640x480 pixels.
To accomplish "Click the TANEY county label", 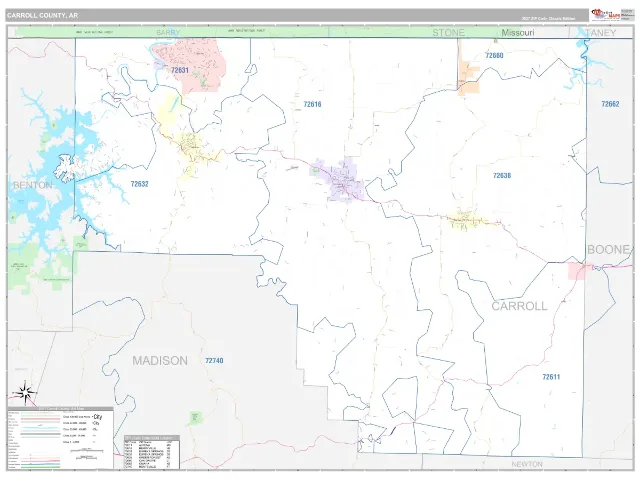I will pos(600,33).
